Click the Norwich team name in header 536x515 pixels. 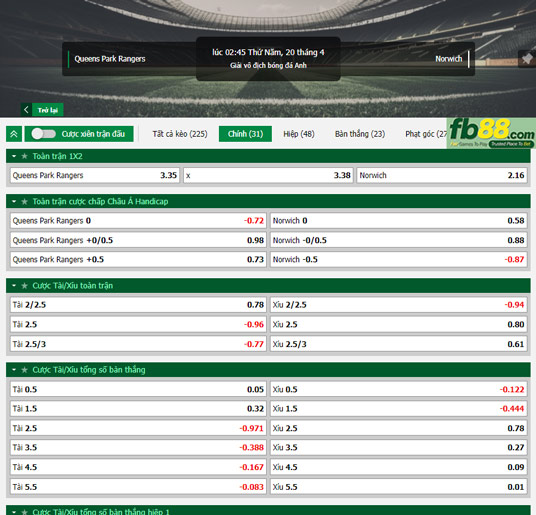point(448,59)
